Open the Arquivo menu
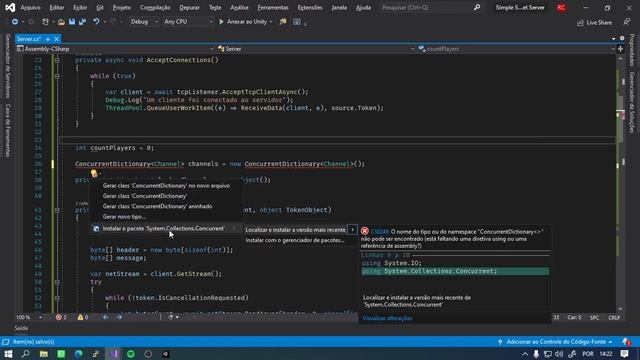Viewport: 640px width, 360px height. (x=30, y=7)
